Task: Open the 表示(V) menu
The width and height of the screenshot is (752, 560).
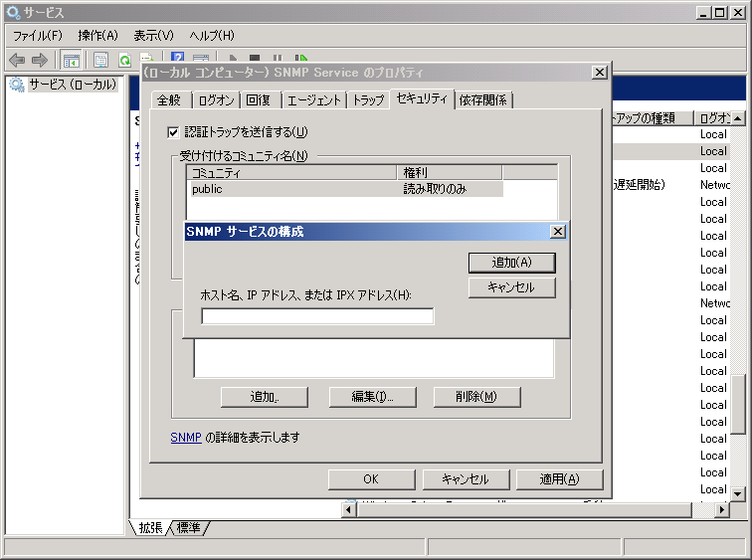Action: (153, 36)
